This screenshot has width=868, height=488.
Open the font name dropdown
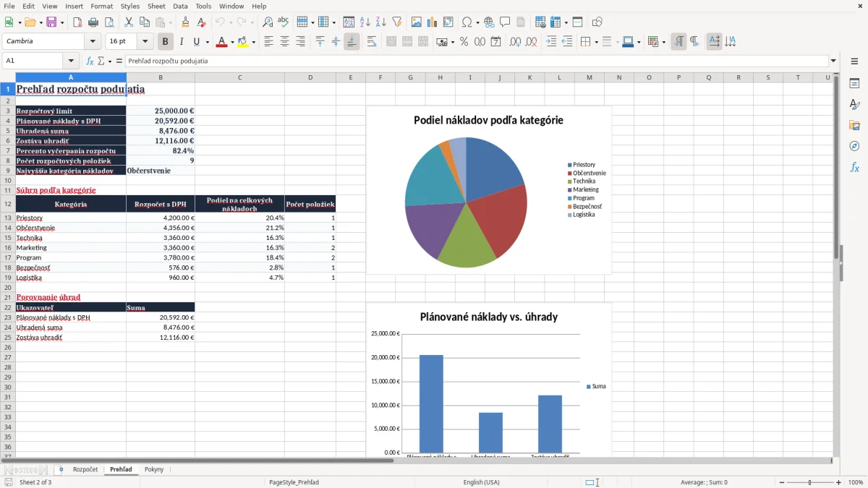[x=93, y=42]
